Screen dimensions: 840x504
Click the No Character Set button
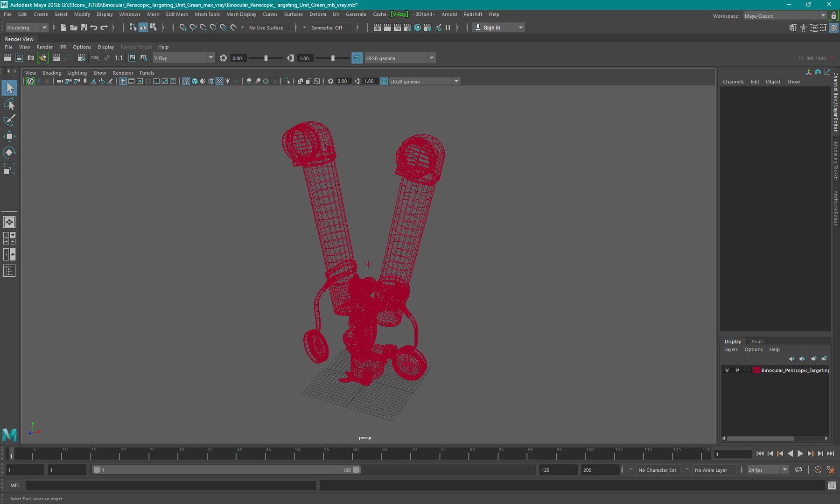(x=657, y=470)
